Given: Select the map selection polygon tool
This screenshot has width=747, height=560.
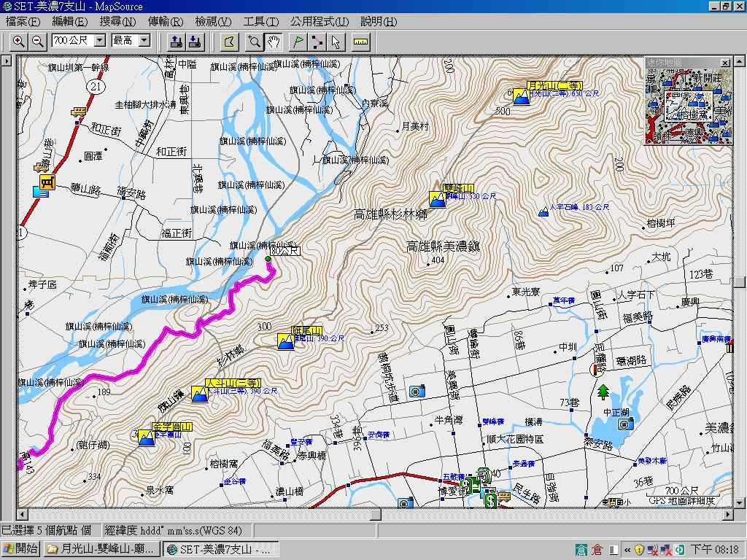Looking at the screenshot, I should (230, 42).
